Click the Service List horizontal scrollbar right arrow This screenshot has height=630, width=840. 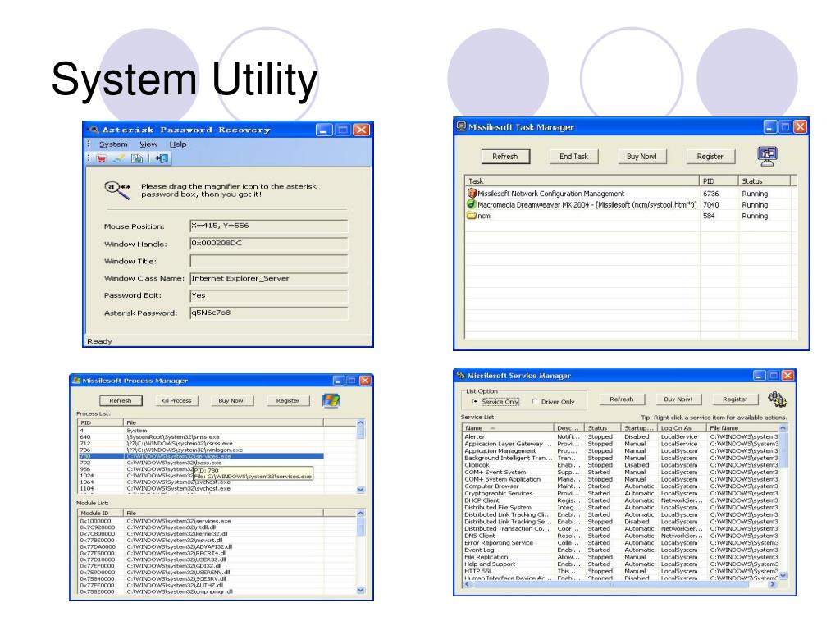[773, 584]
